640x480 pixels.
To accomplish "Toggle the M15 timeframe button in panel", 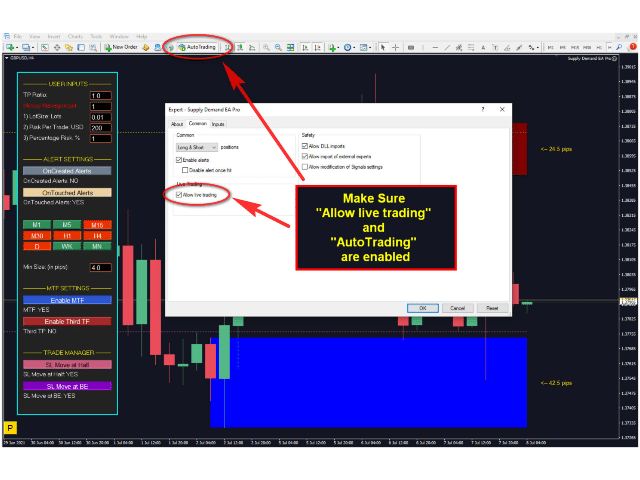I will [x=97, y=224].
